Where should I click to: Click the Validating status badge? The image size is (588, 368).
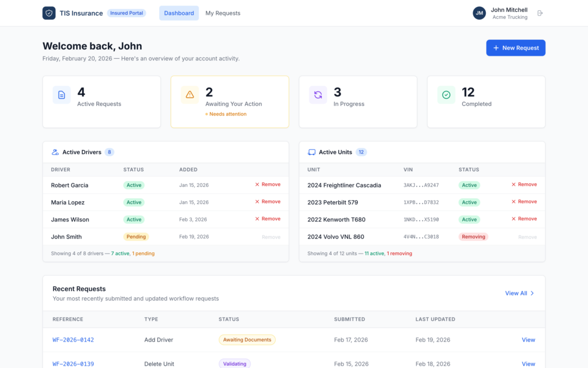click(x=235, y=363)
